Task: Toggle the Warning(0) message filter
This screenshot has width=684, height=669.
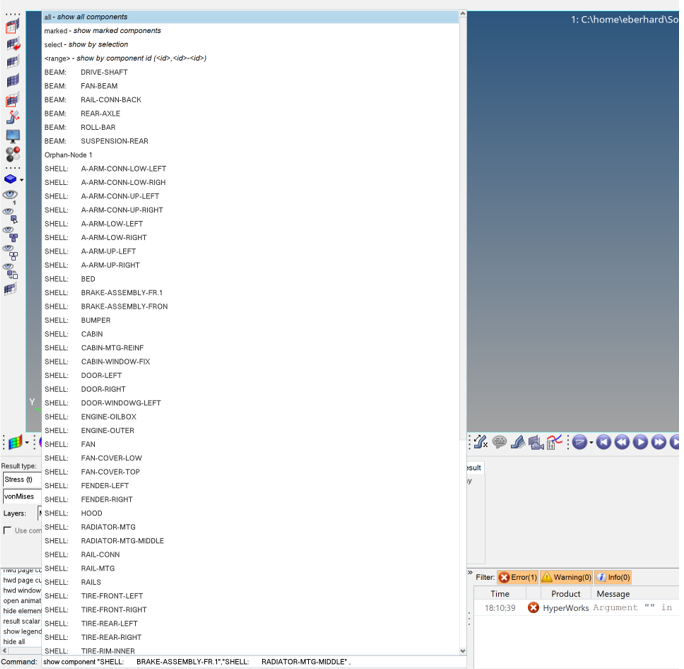Action: [x=566, y=577]
